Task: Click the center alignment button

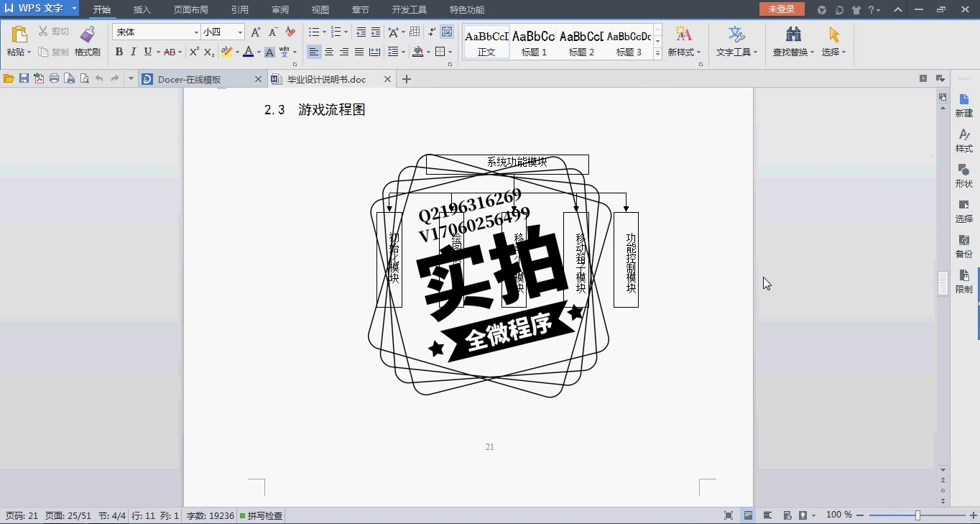Action: tap(329, 52)
